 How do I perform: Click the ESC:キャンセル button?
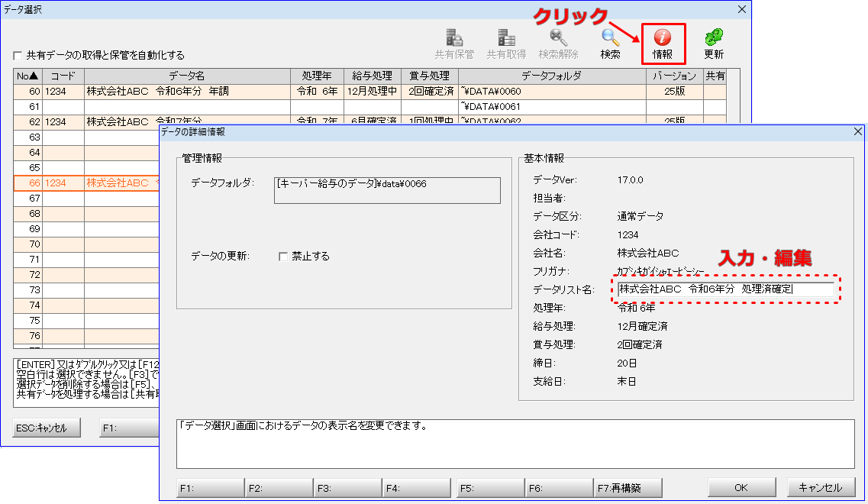(47, 428)
